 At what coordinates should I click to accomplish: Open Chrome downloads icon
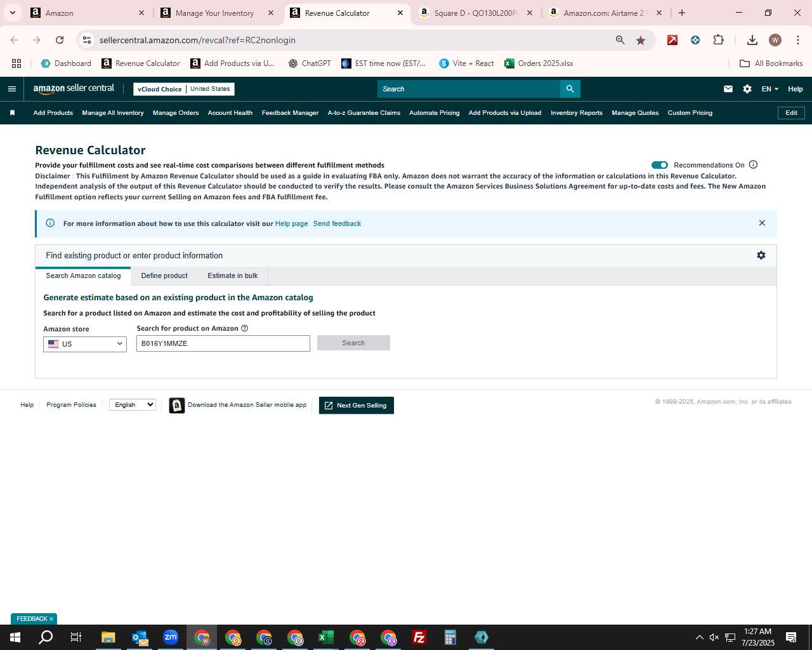[752, 40]
